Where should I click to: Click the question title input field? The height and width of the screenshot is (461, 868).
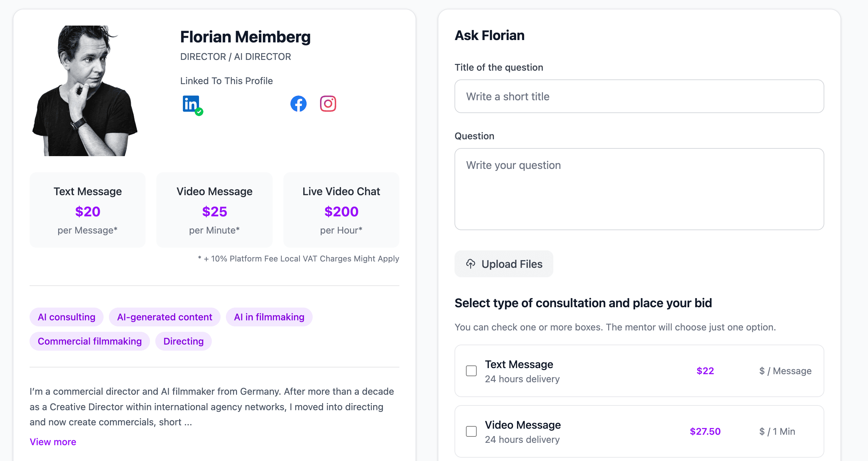coord(639,97)
